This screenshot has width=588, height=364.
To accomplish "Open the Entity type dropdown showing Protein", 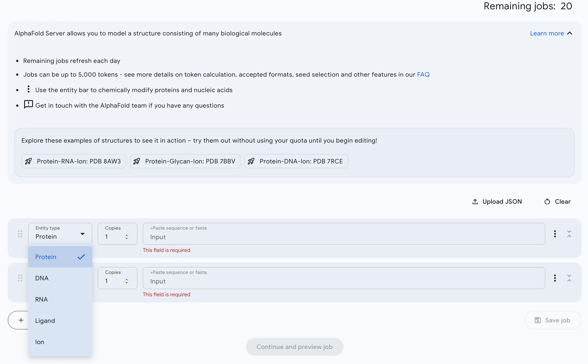I will point(60,234).
